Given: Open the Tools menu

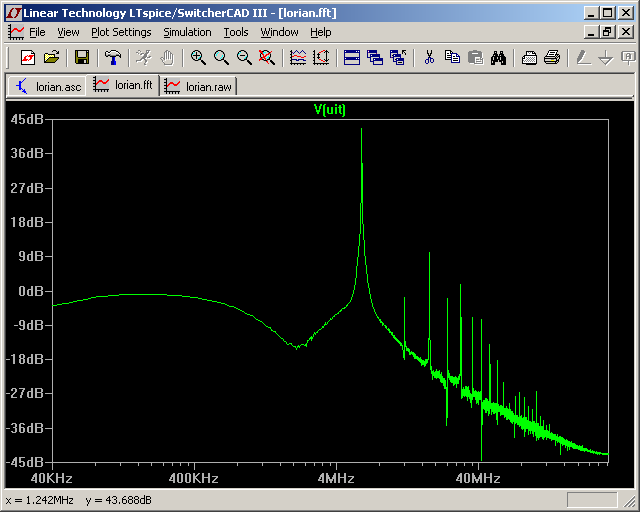Looking at the screenshot, I should click(x=236, y=32).
